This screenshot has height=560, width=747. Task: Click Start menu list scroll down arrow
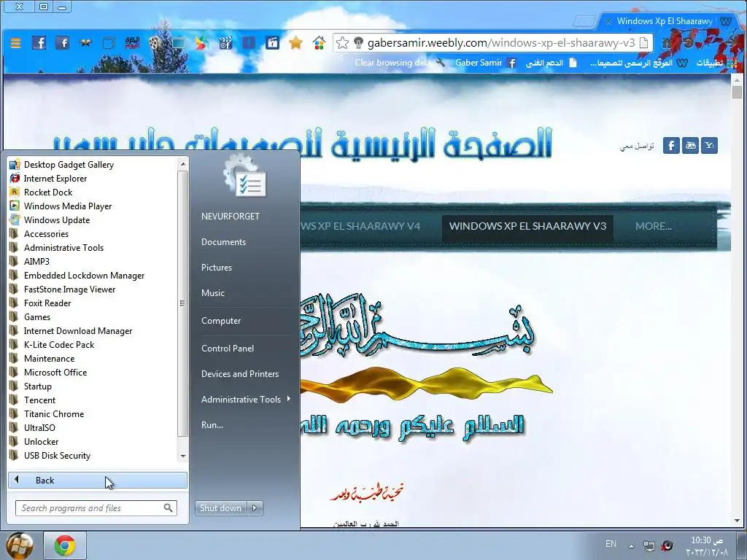tap(183, 456)
